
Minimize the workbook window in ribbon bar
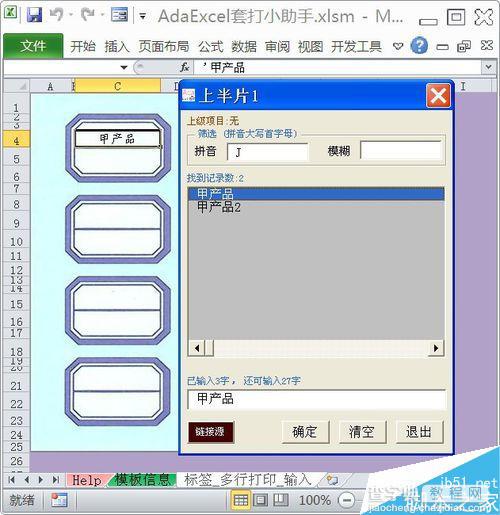(442, 47)
